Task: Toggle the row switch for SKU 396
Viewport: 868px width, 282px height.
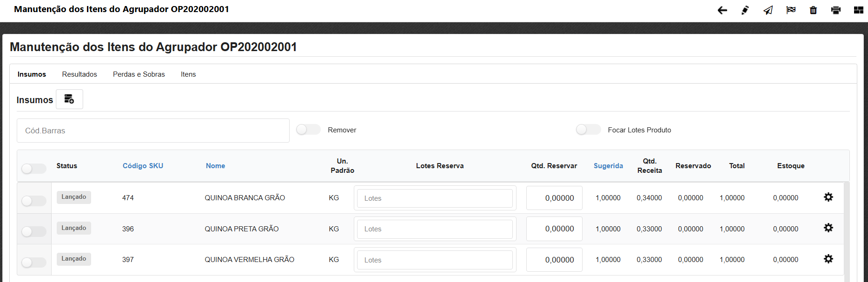Action: (x=34, y=231)
